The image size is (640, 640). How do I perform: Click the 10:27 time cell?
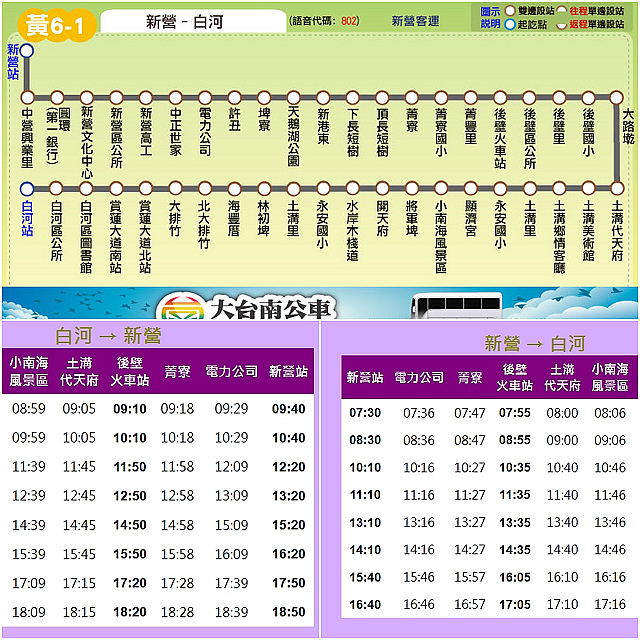(470, 467)
